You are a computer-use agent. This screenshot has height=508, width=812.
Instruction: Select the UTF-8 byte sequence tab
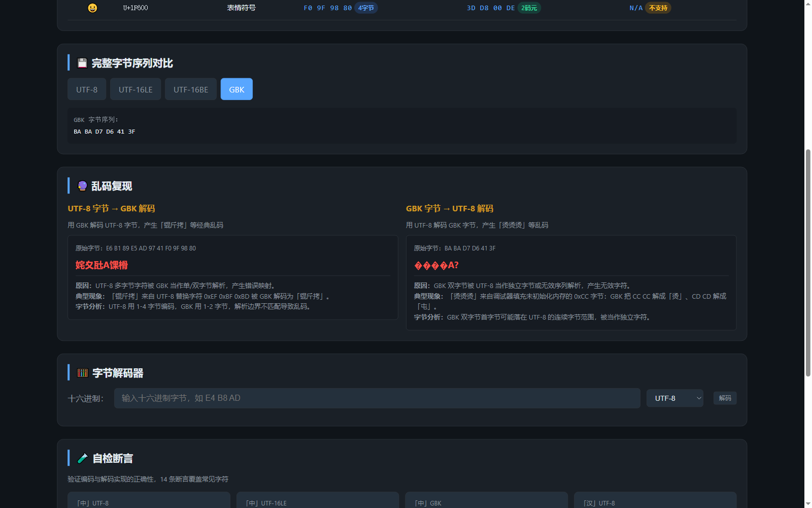point(87,89)
